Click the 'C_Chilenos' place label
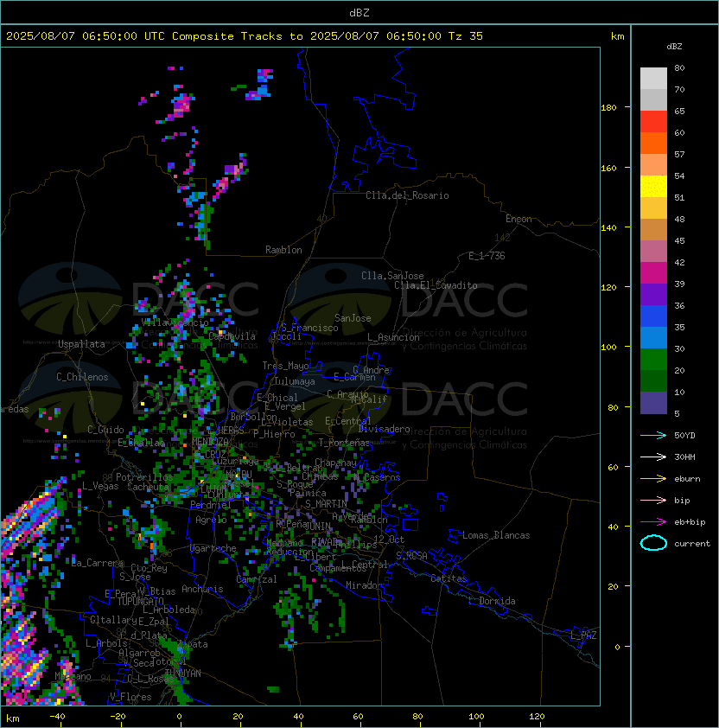This screenshot has width=719, height=728. point(82,377)
